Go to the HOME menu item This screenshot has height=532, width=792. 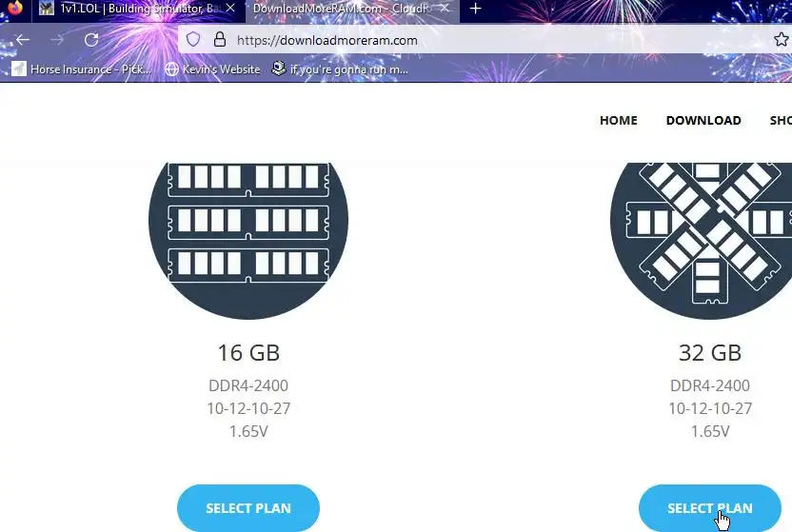tap(618, 120)
